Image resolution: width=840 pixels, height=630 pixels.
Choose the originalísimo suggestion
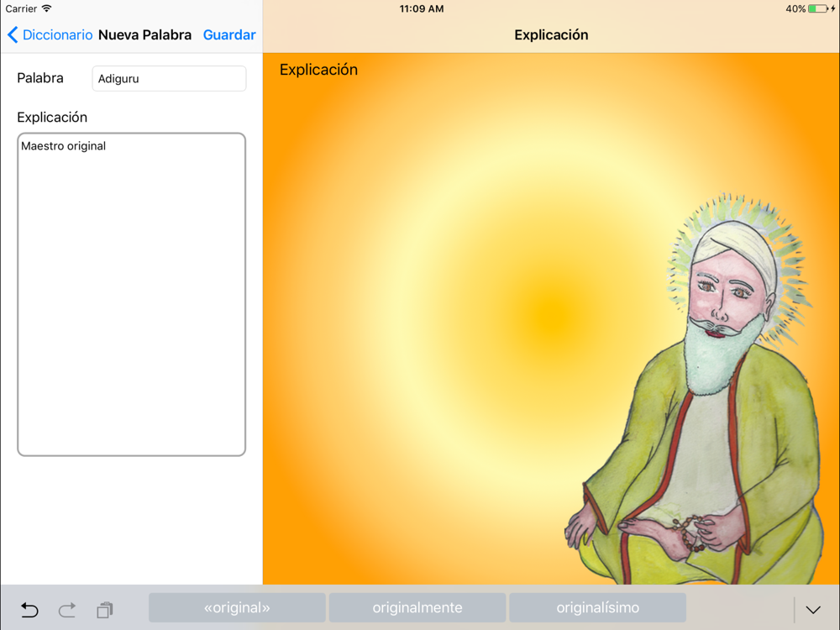(x=598, y=607)
